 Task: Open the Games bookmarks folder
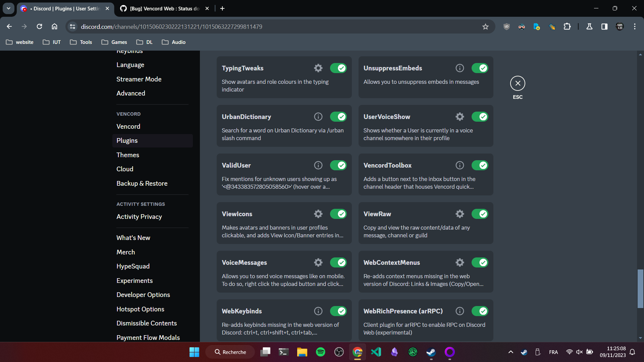(114, 42)
